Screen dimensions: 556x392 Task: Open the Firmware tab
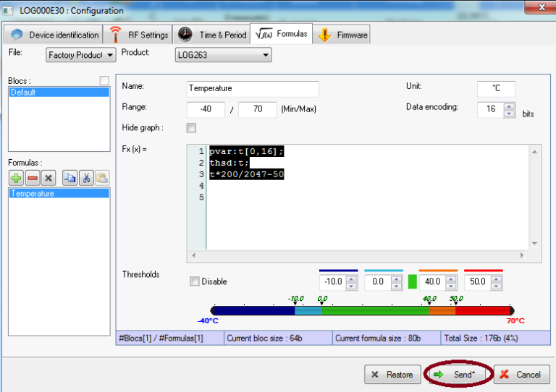click(342, 34)
